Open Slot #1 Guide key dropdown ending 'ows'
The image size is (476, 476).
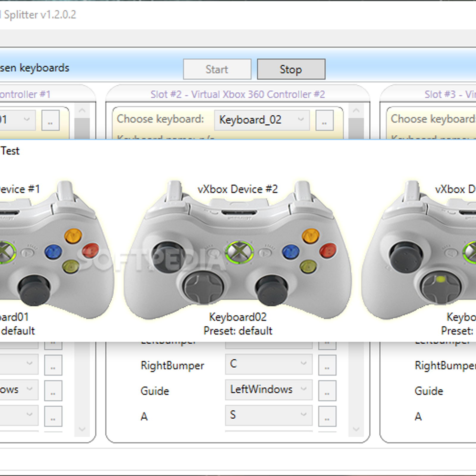19,389
